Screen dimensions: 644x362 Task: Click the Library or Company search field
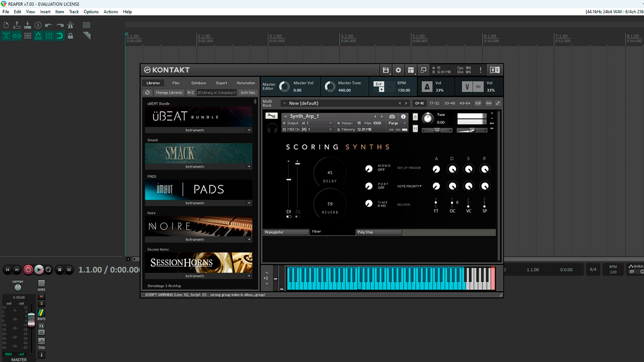click(x=216, y=93)
